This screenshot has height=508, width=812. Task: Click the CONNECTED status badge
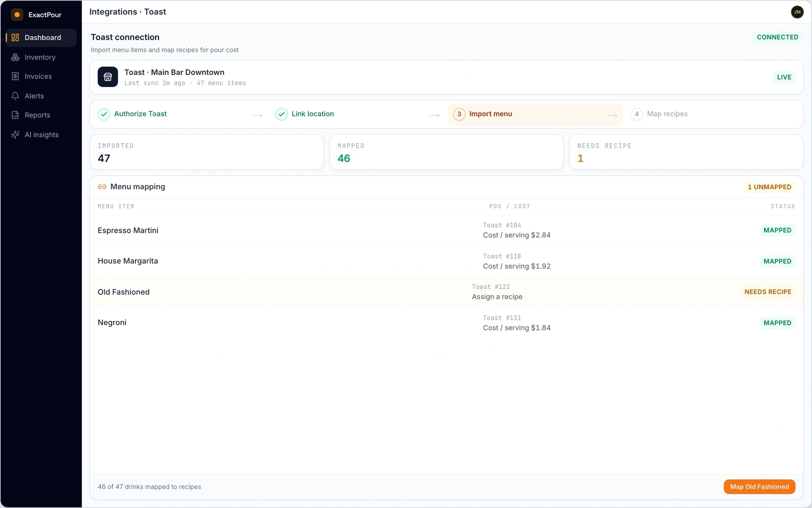tap(777, 37)
